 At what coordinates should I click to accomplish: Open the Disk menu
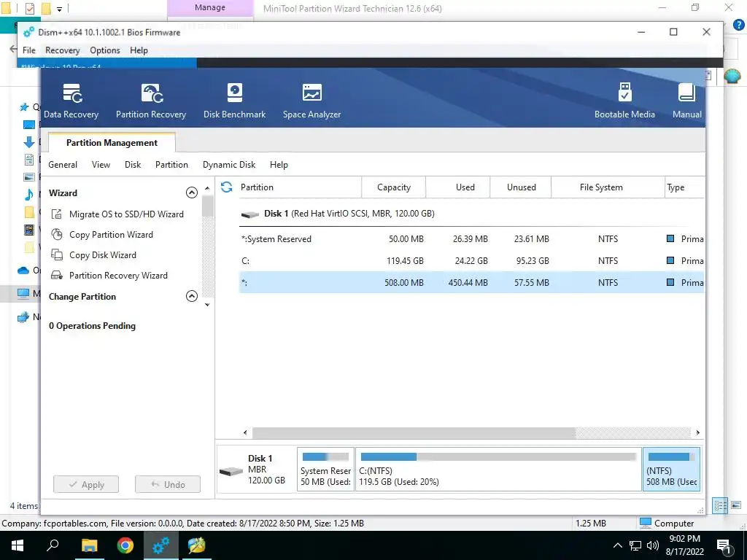tap(133, 165)
